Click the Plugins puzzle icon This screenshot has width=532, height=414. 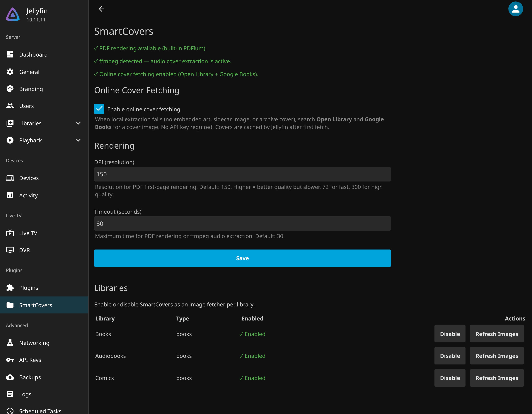click(x=10, y=288)
